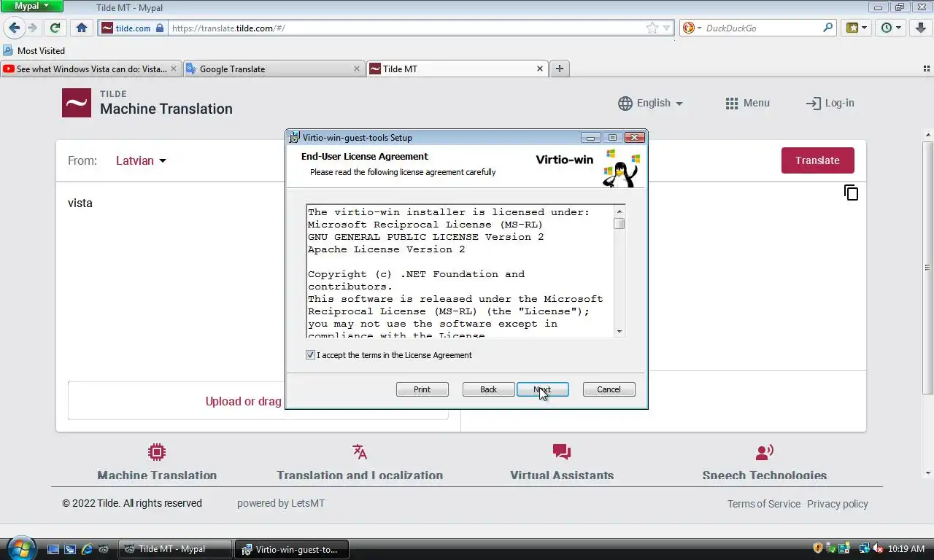Click Back in the setup dialog
Screen dimensions: 934x560
point(489,389)
